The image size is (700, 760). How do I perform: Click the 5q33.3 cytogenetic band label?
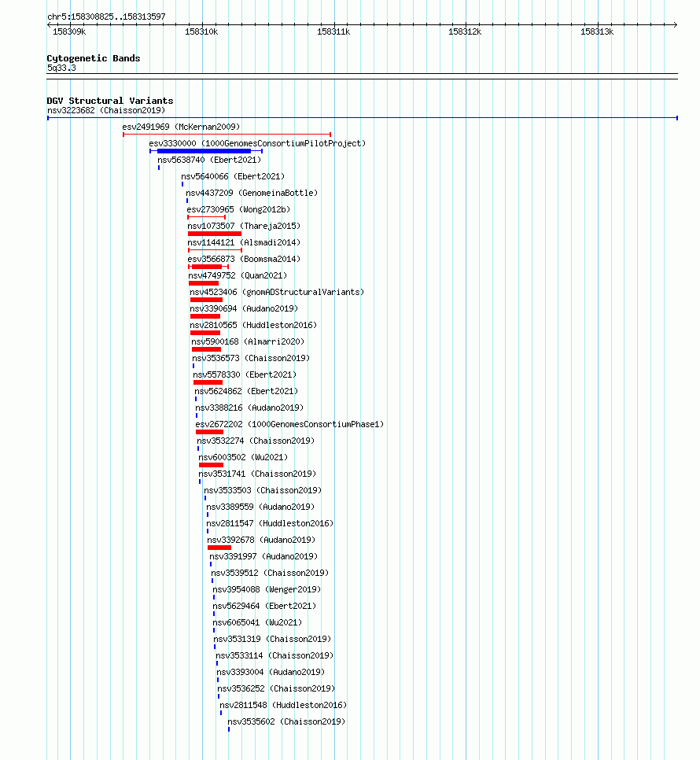[61, 68]
